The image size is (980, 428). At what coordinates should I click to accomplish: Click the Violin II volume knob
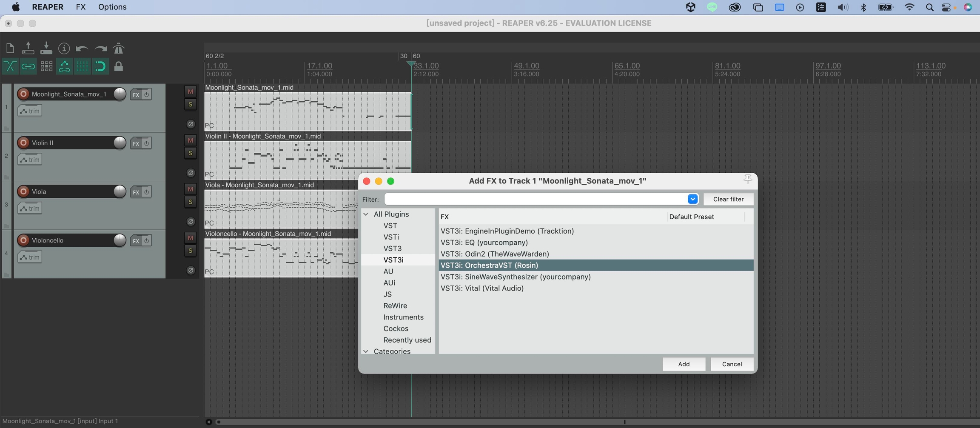coord(120,143)
